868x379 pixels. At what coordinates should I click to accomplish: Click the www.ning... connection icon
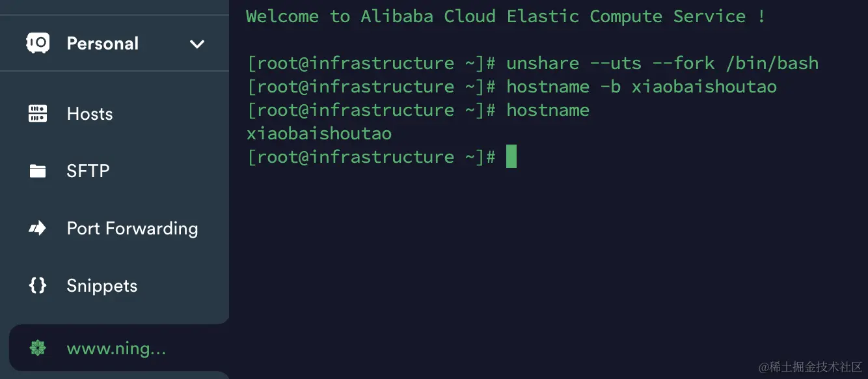click(38, 348)
